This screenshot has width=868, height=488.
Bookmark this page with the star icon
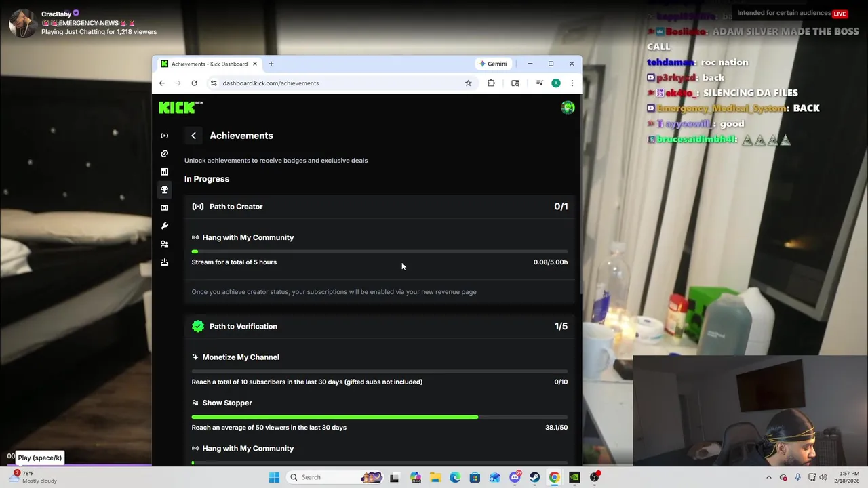(468, 83)
